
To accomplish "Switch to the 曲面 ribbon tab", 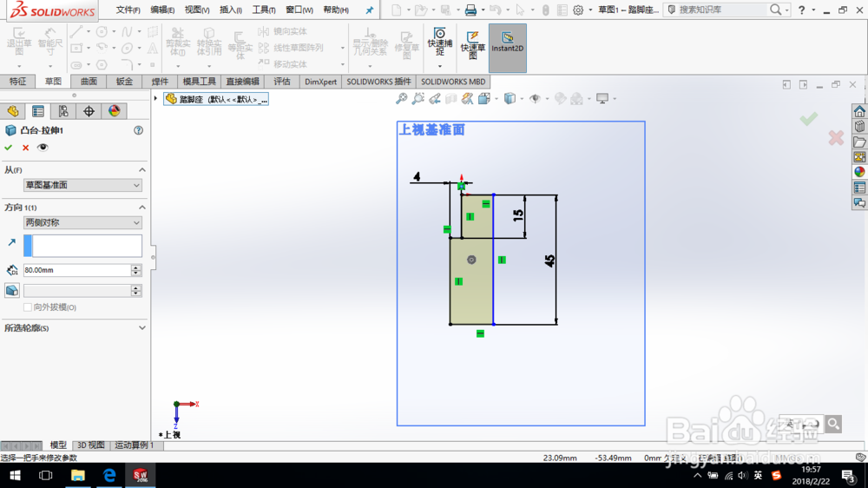I will (89, 82).
